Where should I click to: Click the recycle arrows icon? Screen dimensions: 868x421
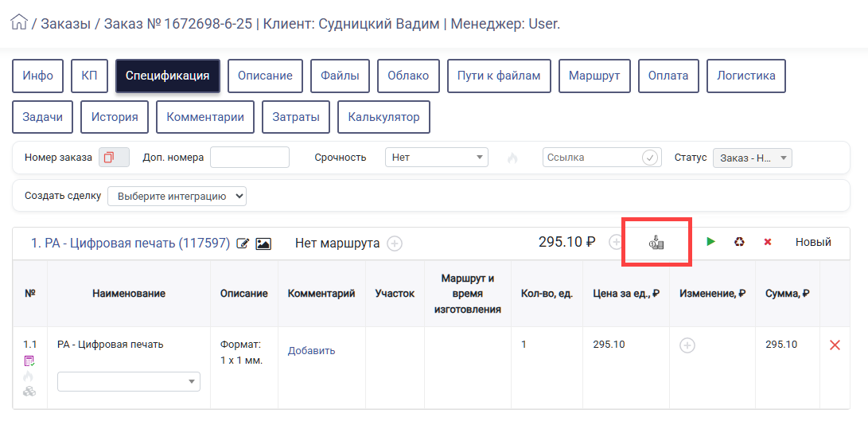point(739,242)
